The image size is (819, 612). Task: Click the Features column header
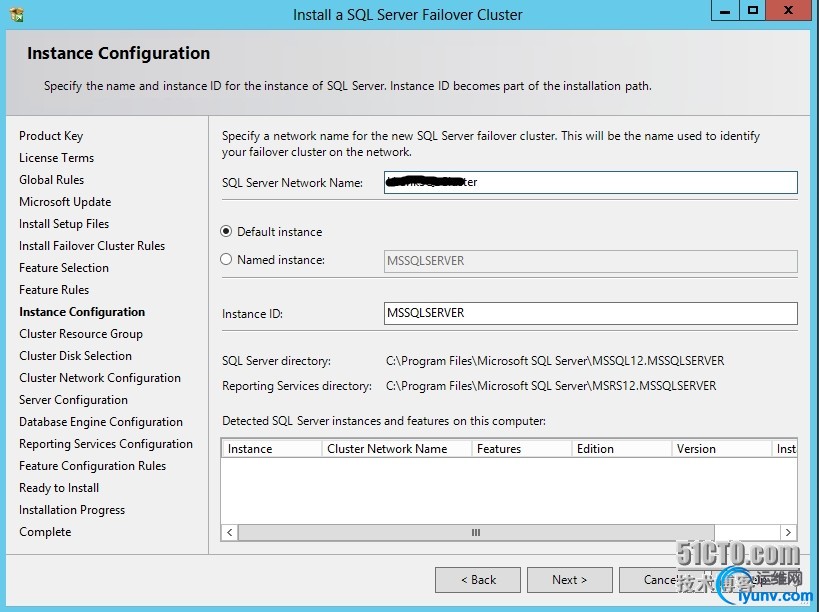pos(521,449)
